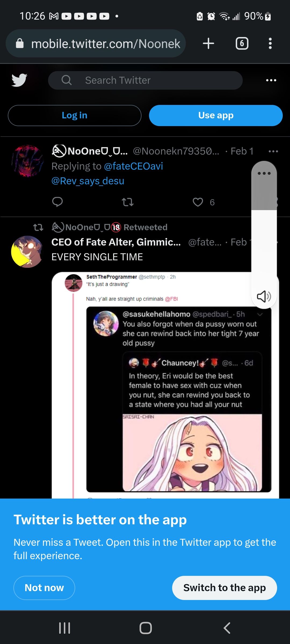Open the @Rev_says_desu profile link
Viewport: 290px width, 644px height.
pos(88,181)
